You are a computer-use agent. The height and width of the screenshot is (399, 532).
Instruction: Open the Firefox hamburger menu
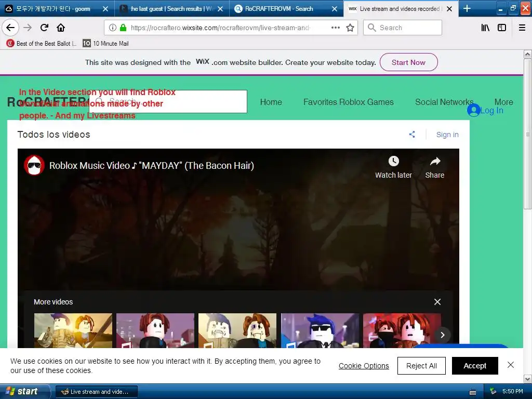(522, 28)
